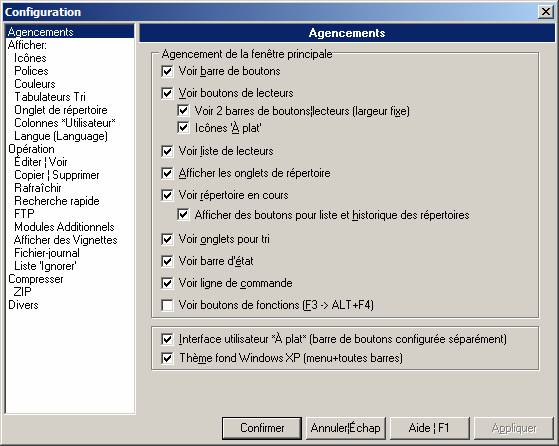Select Divers category
This screenshot has height=446, width=559.
coord(23,305)
